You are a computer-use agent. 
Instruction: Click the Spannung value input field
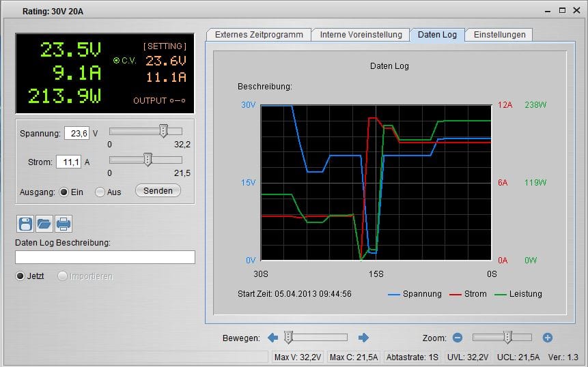coord(77,133)
